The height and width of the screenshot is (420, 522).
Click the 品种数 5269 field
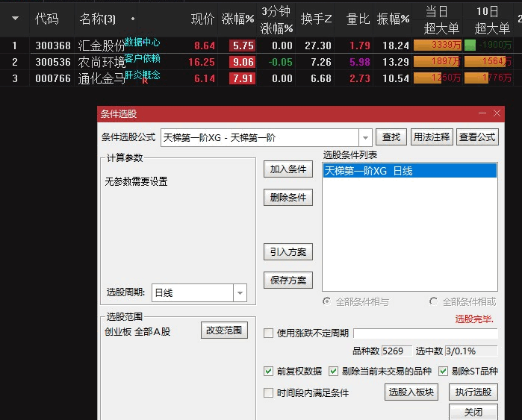coord(397,351)
